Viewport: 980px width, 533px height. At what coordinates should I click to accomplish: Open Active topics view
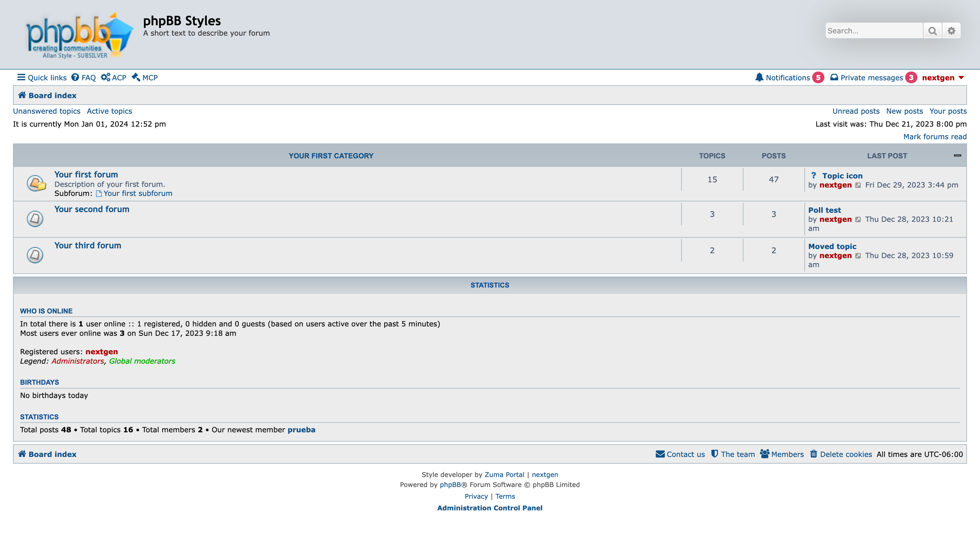tap(109, 111)
